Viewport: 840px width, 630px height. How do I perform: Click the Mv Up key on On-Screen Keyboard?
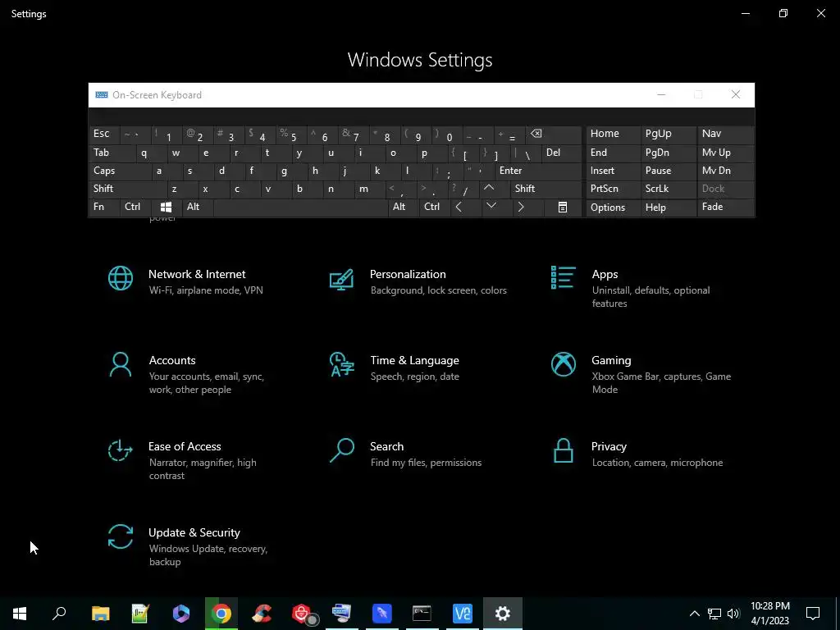[x=725, y=153]
